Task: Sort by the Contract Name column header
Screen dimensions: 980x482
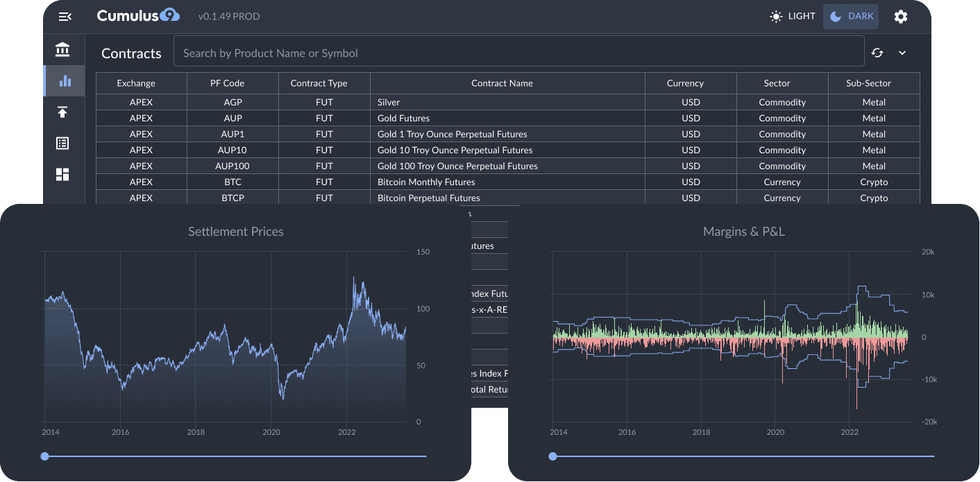Action: tap(502, 83)
